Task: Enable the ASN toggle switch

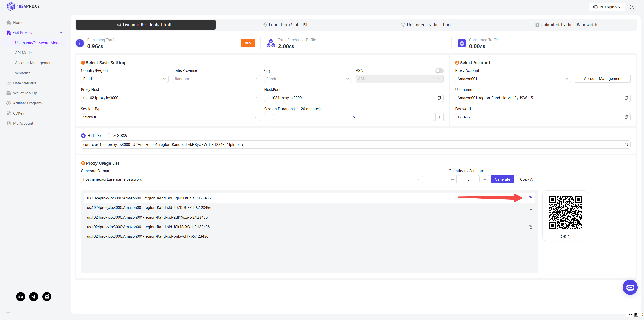Action: click(x=439, y=71)
